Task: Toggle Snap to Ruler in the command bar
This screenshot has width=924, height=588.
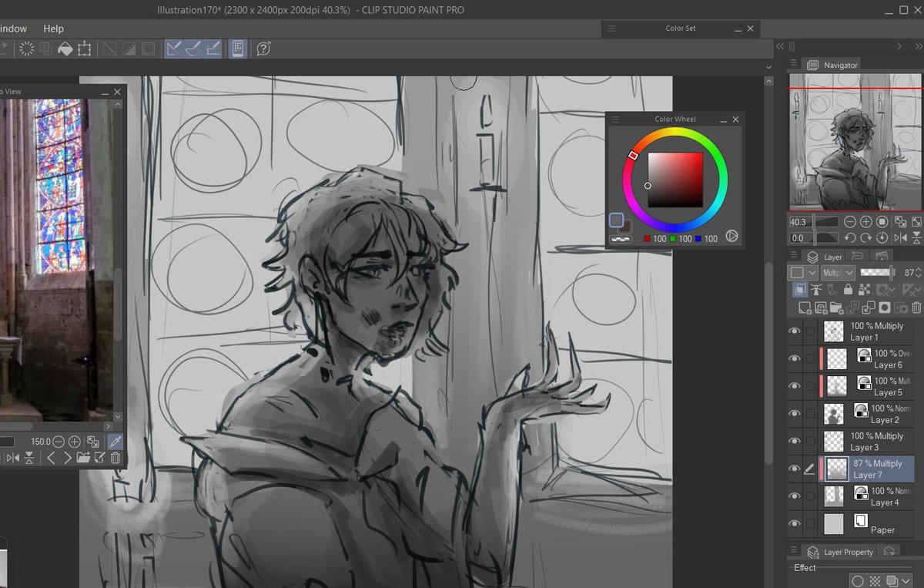Action: (x=174, y=49)
